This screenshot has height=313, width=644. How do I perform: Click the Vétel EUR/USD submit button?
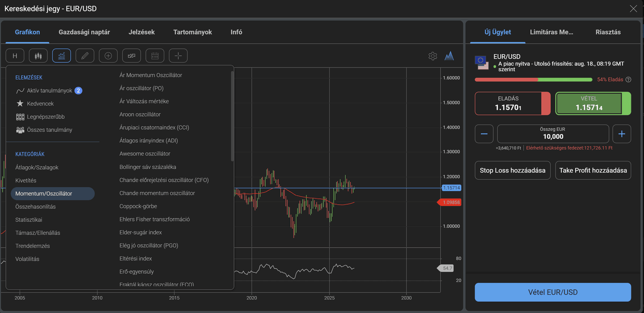click(553, 292)
